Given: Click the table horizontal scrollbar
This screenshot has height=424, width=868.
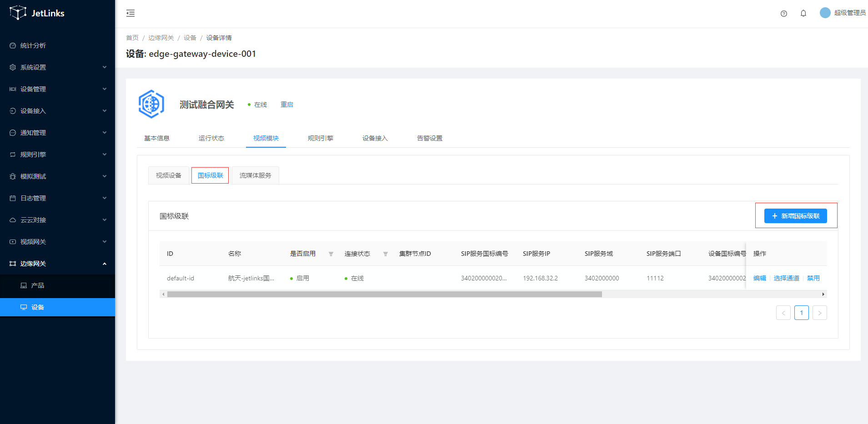Looking at the screenshot, I should (x=384, y=294).
